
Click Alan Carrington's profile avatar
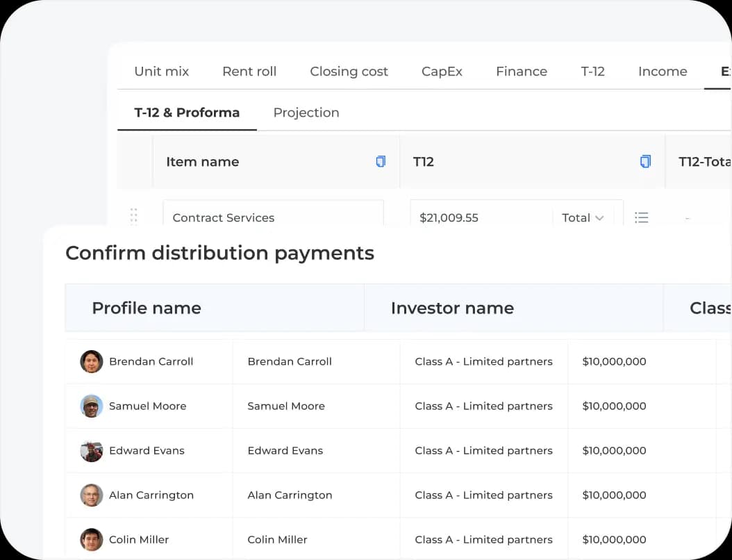[x=92, y=495]
